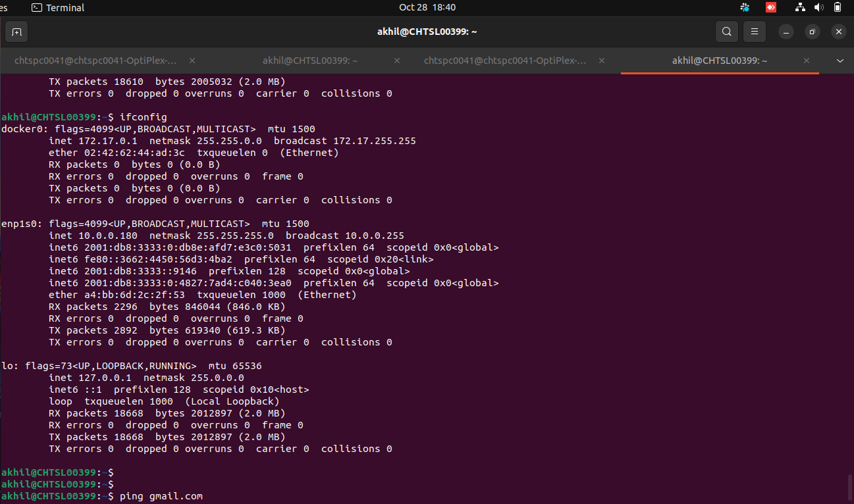Click the Slack tray icon
The height and width of the screenshot is (504, 854).
click(x=745, y=8)
